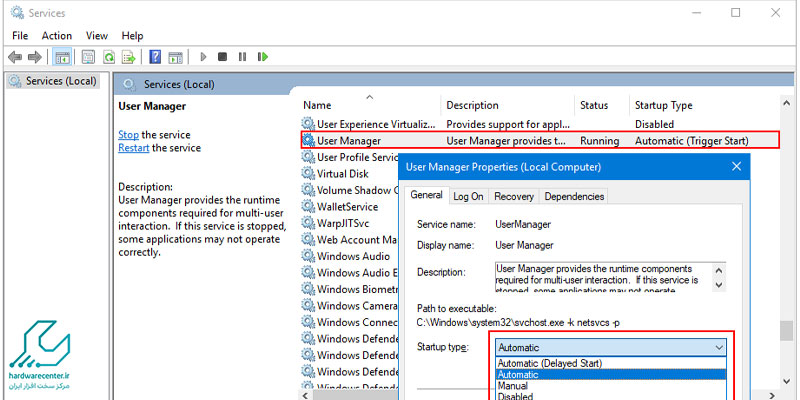Click description box scroll down arrow

click(719, 284)
